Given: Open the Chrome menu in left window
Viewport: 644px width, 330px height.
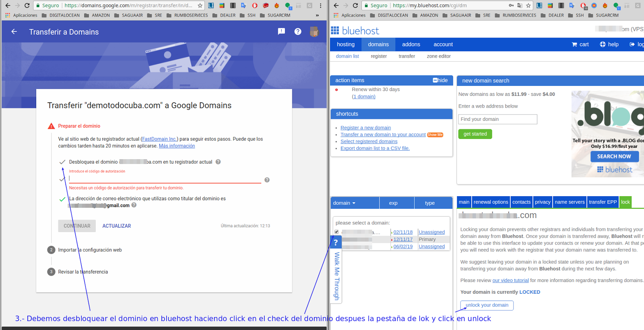Looking at the screenshot, I should coord(320,6).
